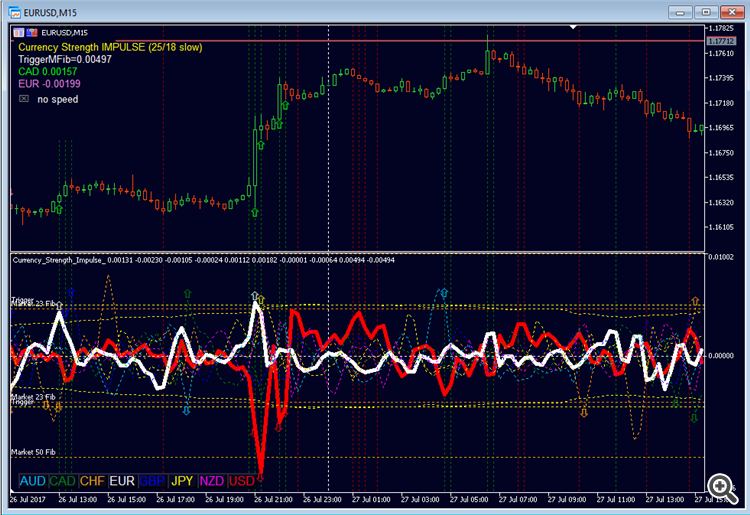
Task: Toggle the EUR currency button
Action: (122, 481)
